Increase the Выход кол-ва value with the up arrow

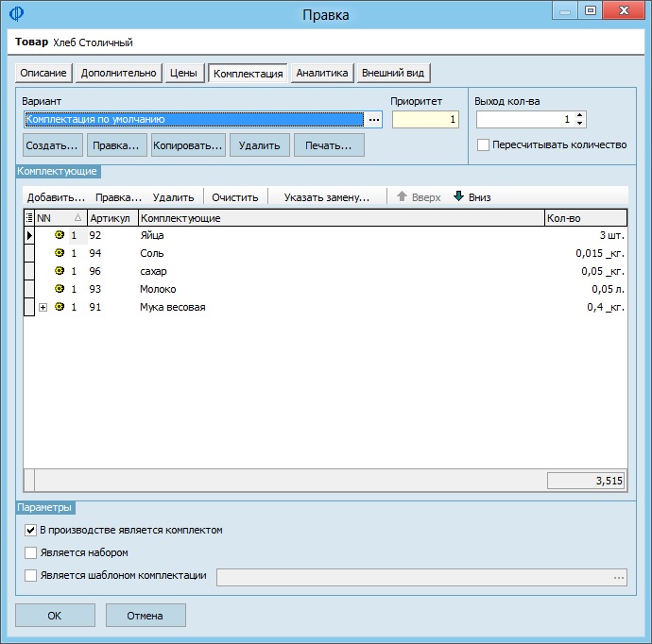click(579, 115)
